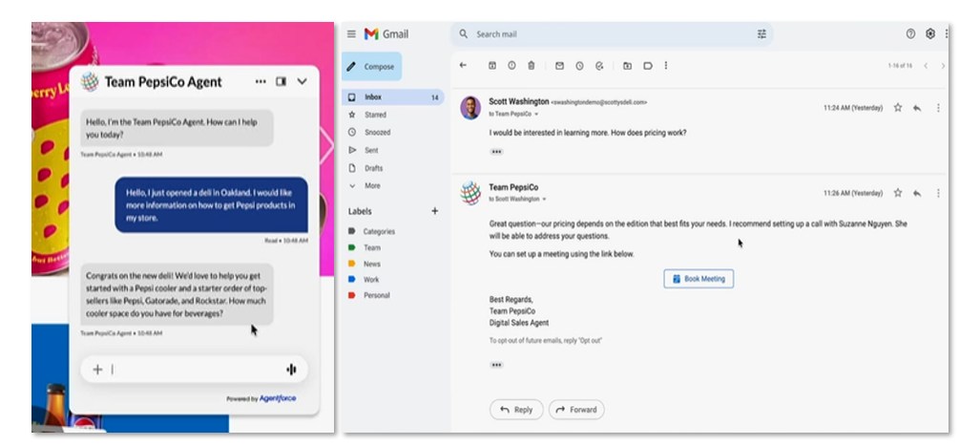Show search options in the mail search bar
Image resolution: width=980 pixels, height=446 pixels.
(761, 34)
